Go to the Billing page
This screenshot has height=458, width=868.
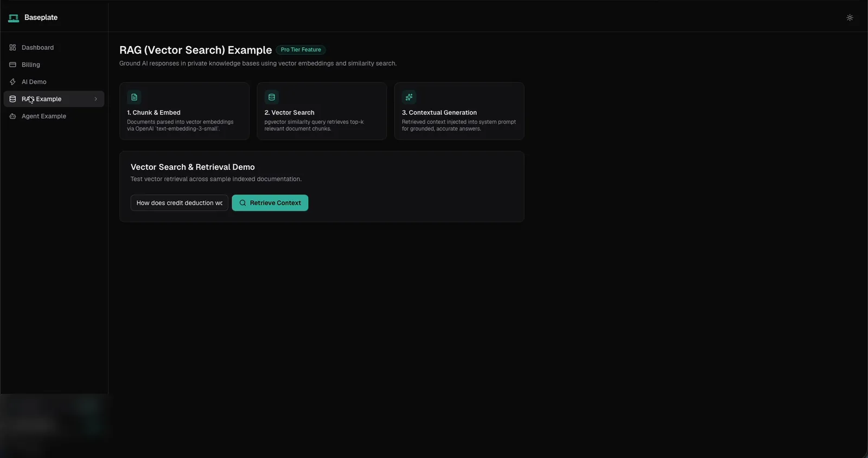pos(54,65)
